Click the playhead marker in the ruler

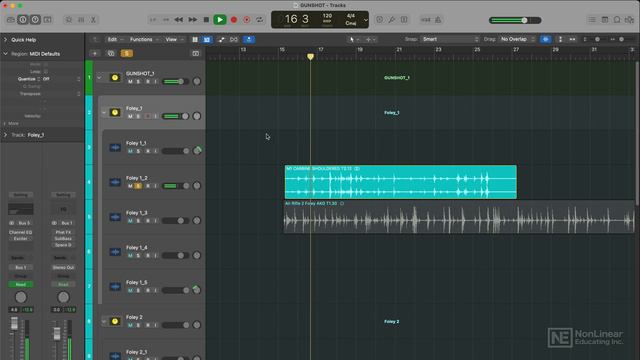pos(311,57)
